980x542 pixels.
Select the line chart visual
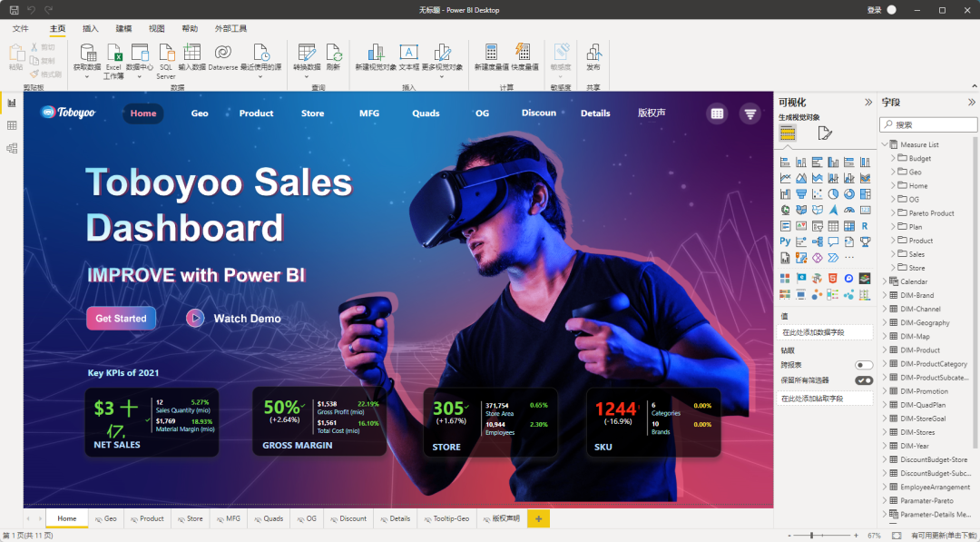tap(785, 178)
